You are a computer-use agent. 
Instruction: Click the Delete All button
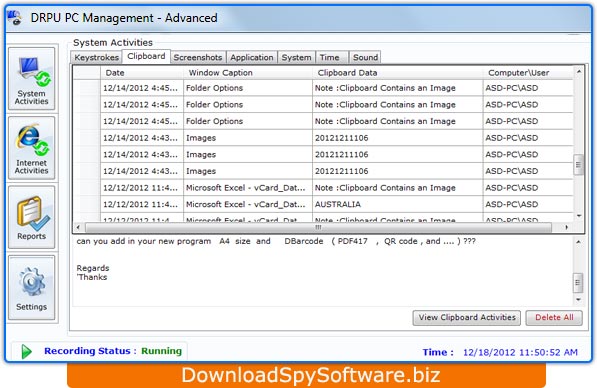point(554,318)
